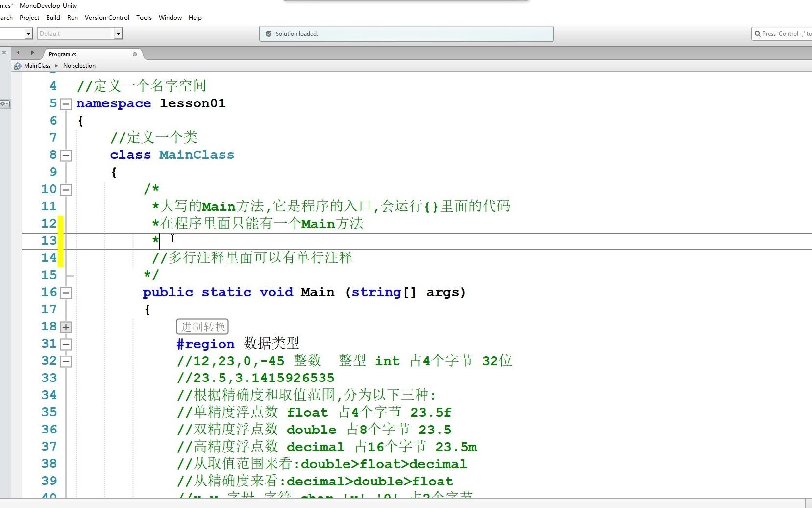Viewport: 812px width, 508px height.
Task: Click 'float' in line 35 comment
Action: pyautogui.click(x=307, y=412)
